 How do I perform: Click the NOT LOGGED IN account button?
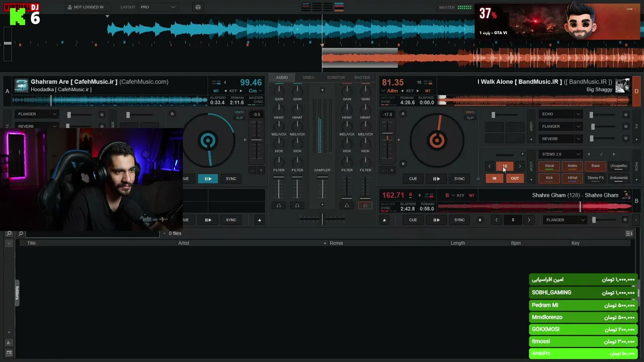coord(86,7)
